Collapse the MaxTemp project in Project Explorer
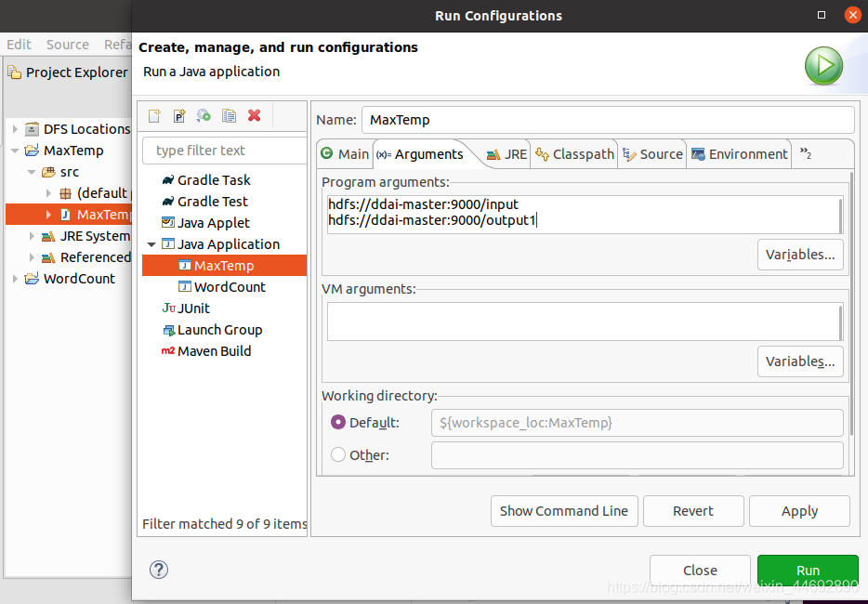868x604 pixels. tap(15, 151)
